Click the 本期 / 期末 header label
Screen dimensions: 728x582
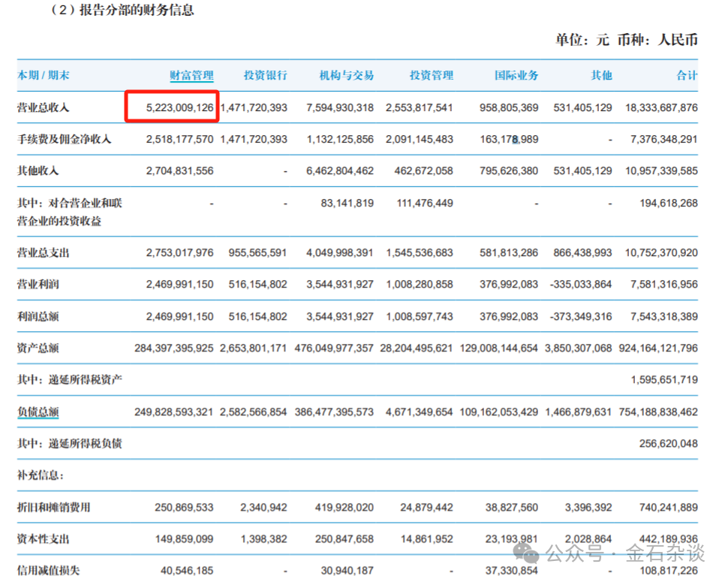tap(44, 75)
